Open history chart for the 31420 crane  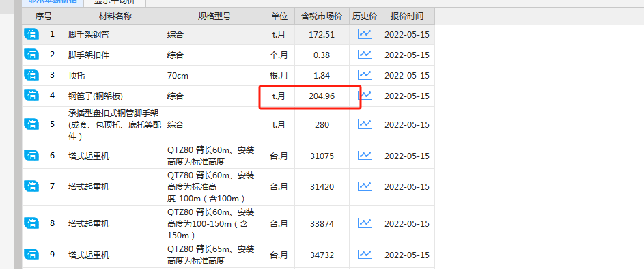(364, 186)
